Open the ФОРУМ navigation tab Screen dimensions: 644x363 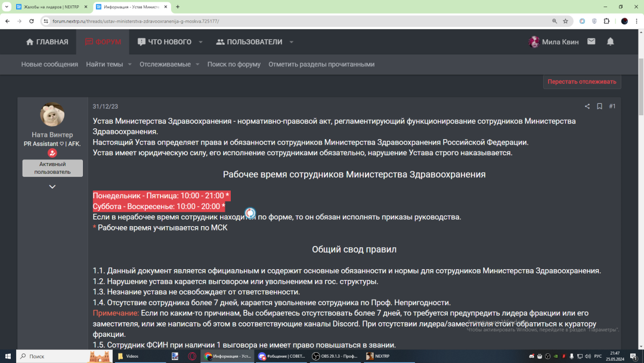(103, 42)
